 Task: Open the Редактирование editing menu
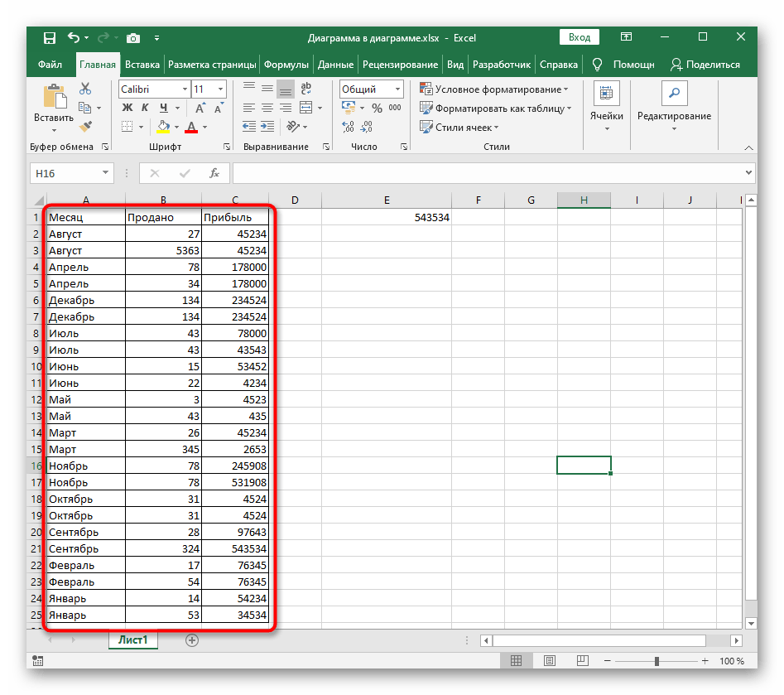click(674, 107)
